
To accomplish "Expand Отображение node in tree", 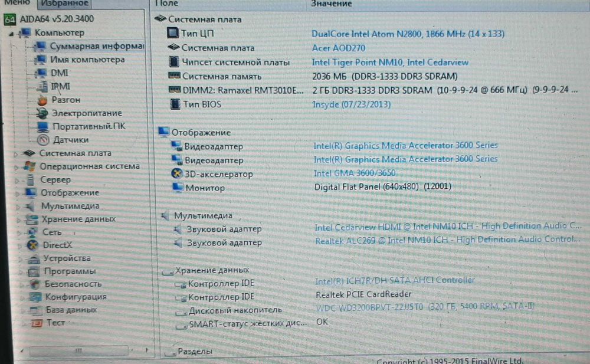I will tap(17, 194).
